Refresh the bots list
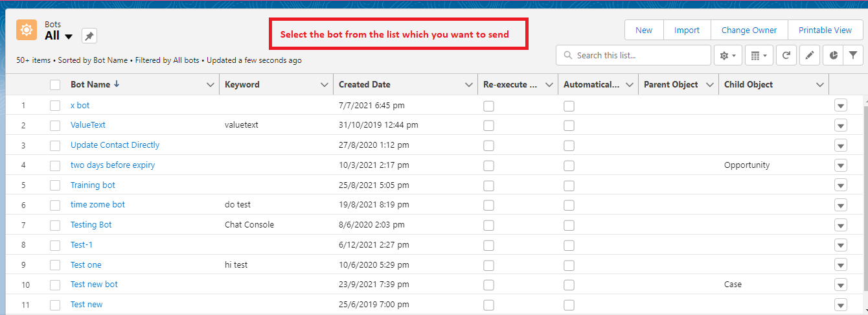 point(786,56)
